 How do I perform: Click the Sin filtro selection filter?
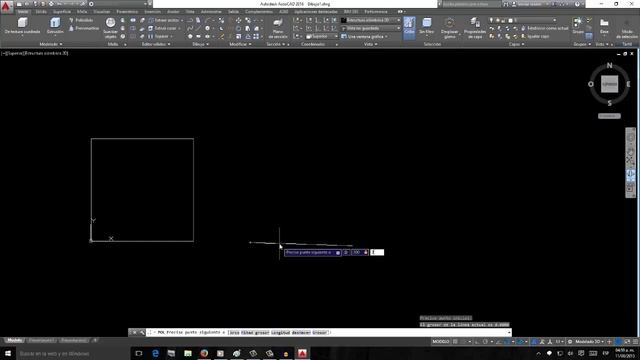click(427, 27)
